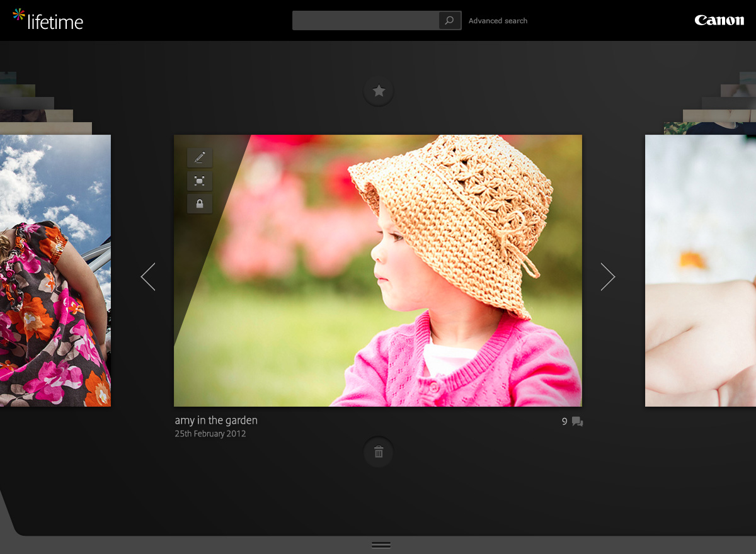Click the date 25th February 2012

210,434
